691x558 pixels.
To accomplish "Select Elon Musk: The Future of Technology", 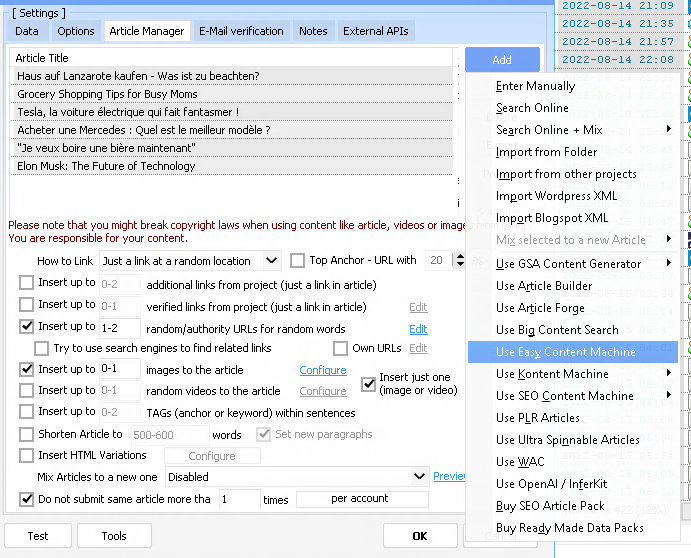I will tap(232, 166).
